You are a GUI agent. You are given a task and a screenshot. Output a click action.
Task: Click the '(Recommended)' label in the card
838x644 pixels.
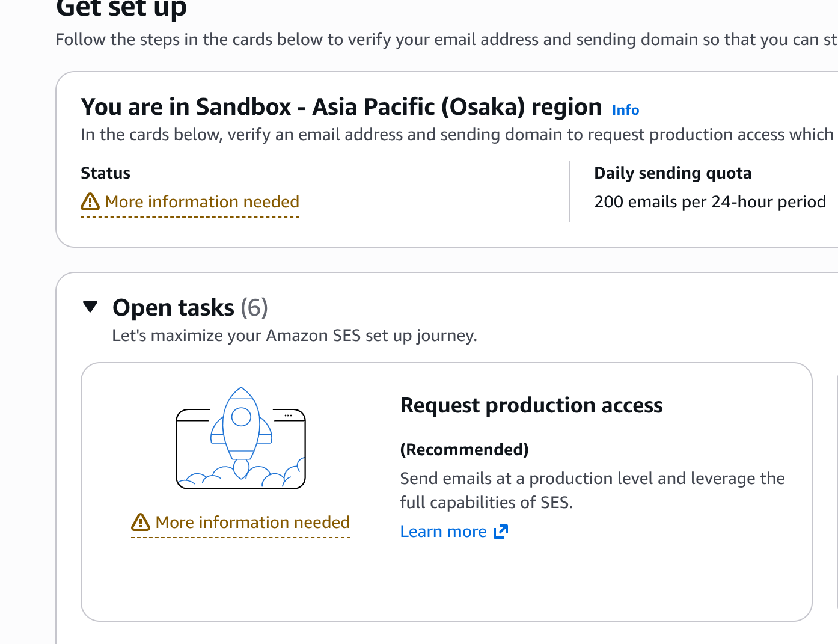point(464,449)
